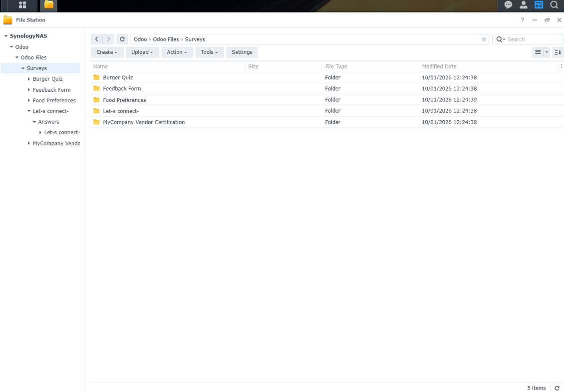Refresh the folder using the reload icon
This screenshot has width=564, height=392.
(x=122, y=39)
